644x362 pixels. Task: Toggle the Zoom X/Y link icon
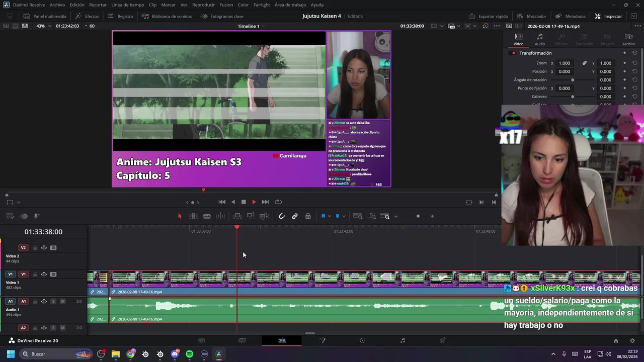tap(585, 63)
